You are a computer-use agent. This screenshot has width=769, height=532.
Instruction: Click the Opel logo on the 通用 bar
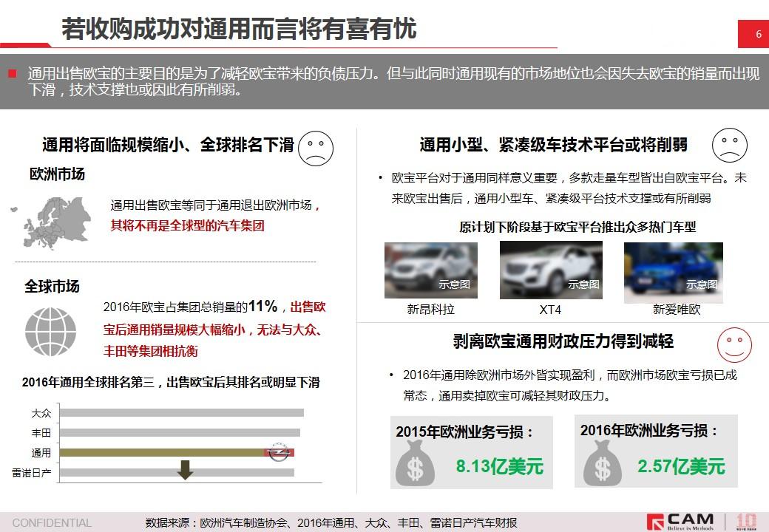(x=277, y=451)
